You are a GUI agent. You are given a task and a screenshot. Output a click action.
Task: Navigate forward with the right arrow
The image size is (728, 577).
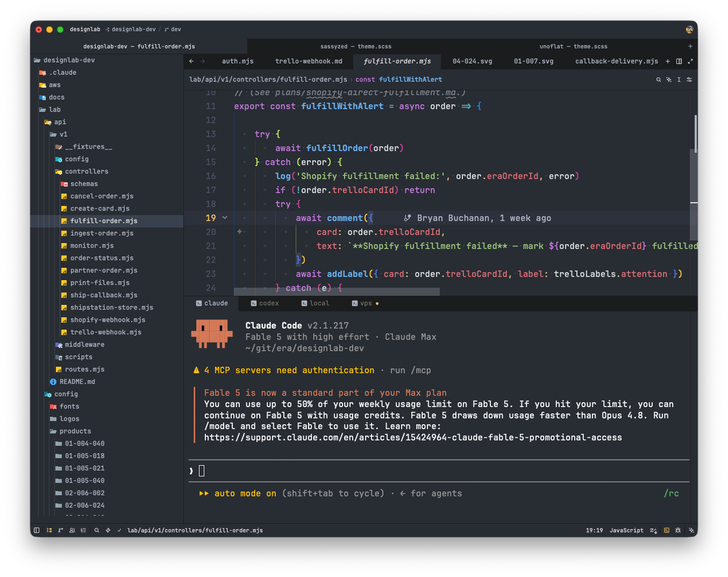tap(203, 61)
